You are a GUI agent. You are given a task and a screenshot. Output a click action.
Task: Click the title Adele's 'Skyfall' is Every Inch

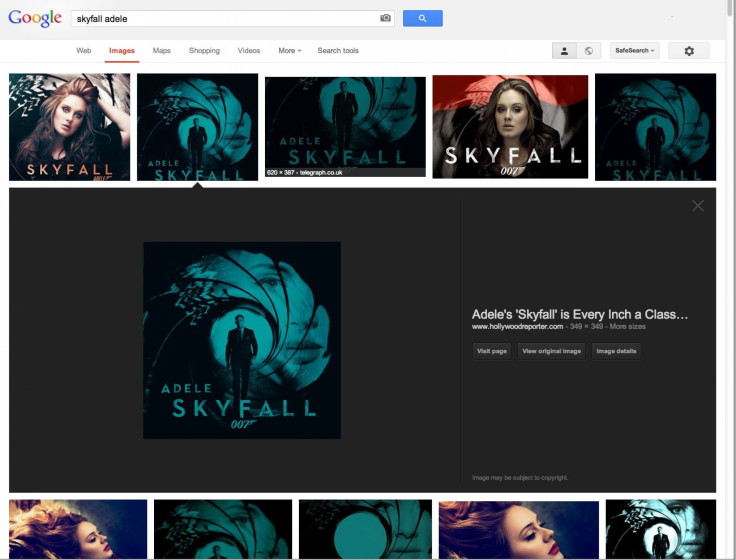click(x=580, y=315)
